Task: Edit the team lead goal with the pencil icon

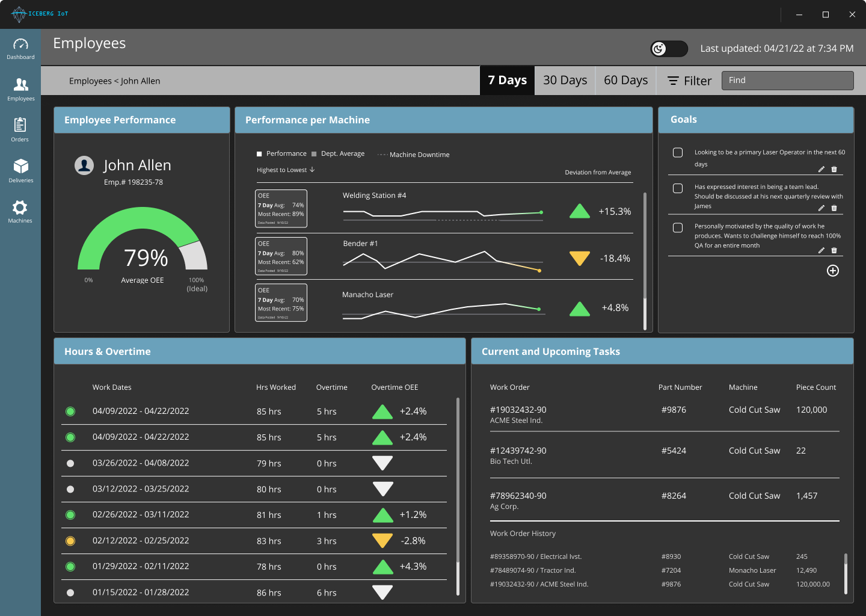Action: point(821,208)
